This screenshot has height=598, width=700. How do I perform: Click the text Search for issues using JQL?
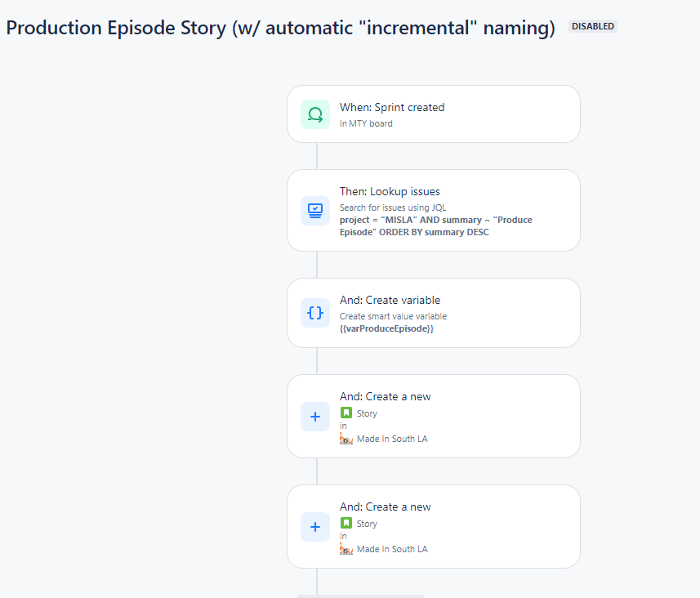393,208
